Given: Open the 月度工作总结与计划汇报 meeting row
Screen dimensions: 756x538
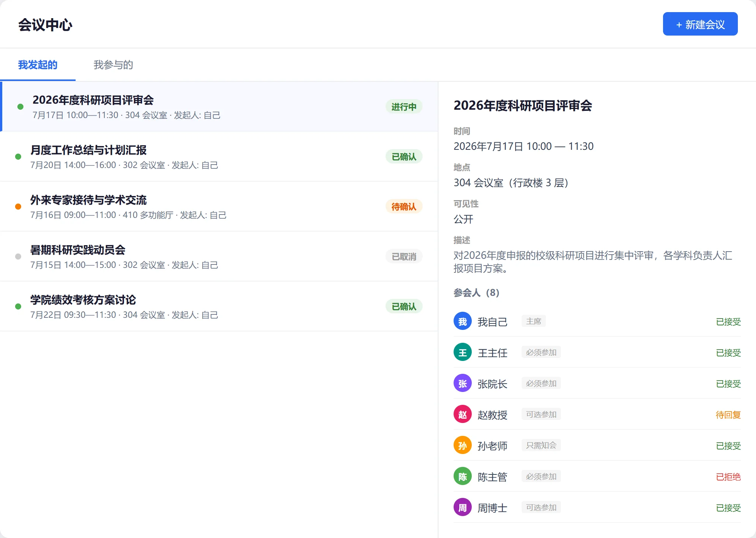Looking at the screenshot, I should click(x=219, y=157).
